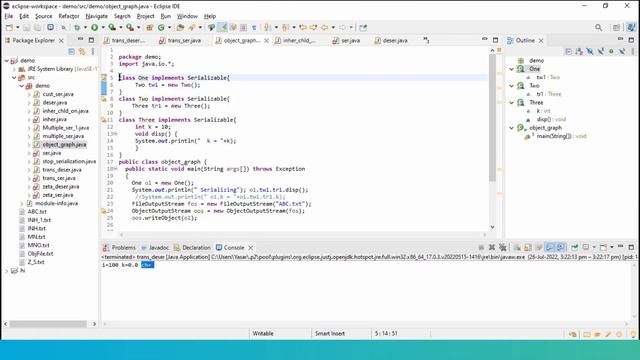Screen dimensions: 640x360
Task: Toggle Scroll Lock icon in Console toolbar
Action: pyautogui.click(x=528, y=247)
